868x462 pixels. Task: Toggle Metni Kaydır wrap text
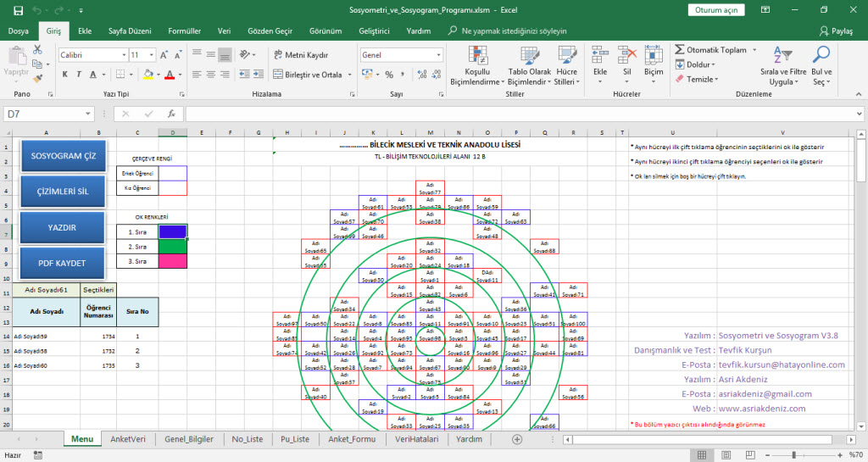[301, 55]
